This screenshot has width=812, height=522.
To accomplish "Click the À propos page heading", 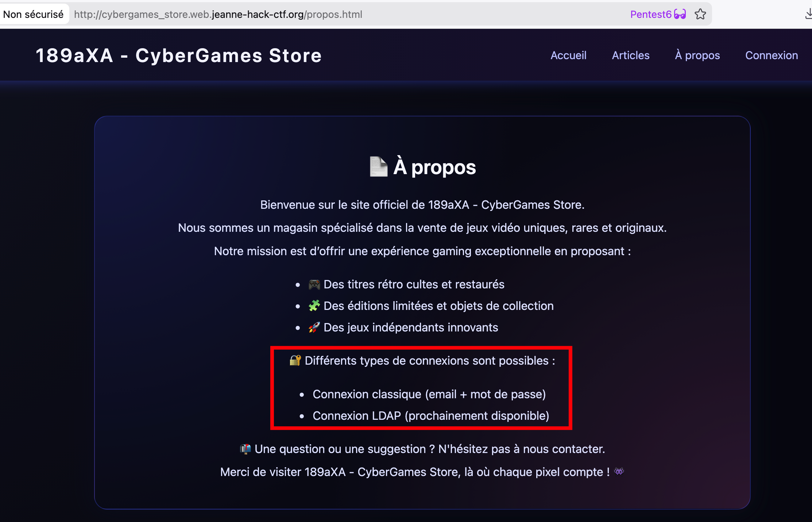I will coord(434,167).
